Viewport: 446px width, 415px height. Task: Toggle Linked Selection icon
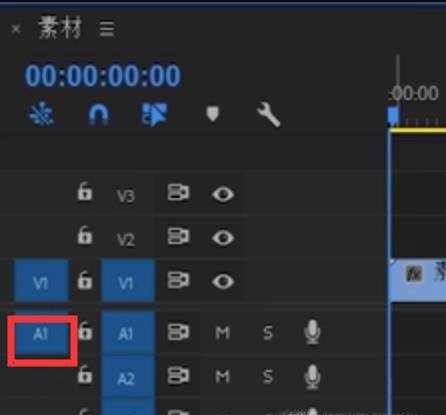pos(154,115)
